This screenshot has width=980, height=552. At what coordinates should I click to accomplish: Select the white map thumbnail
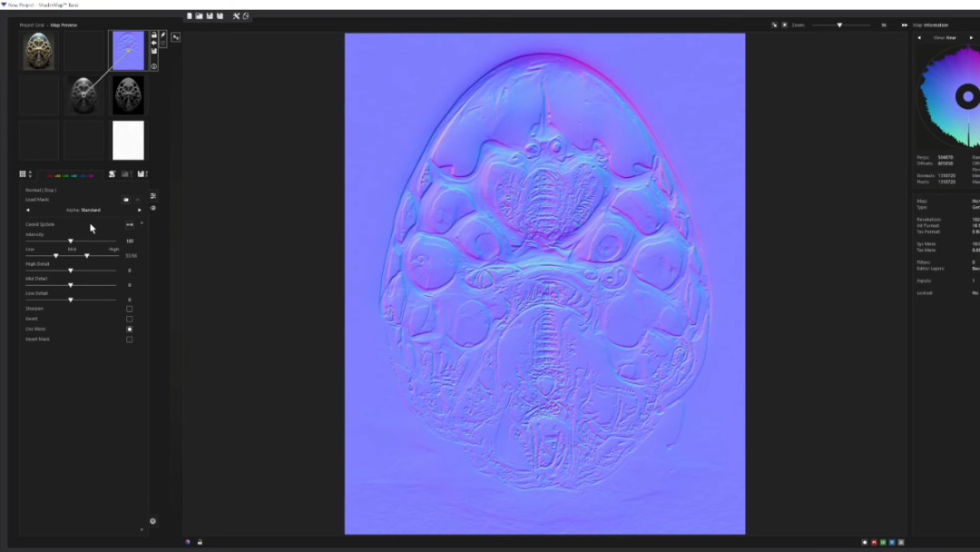pyautogui.click(x=128, y=141)
